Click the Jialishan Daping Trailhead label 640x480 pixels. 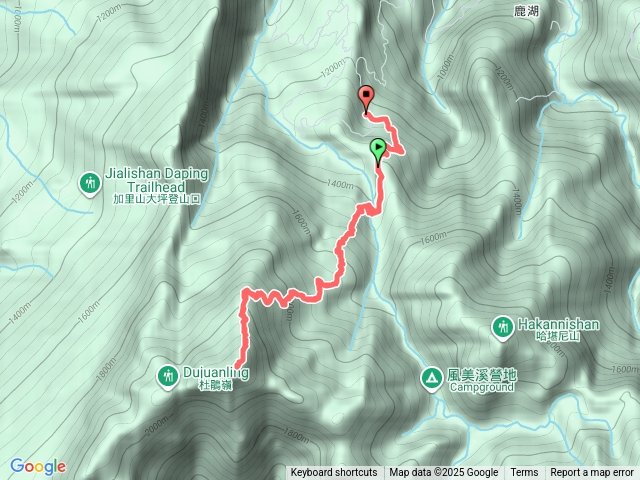(157, 180)
